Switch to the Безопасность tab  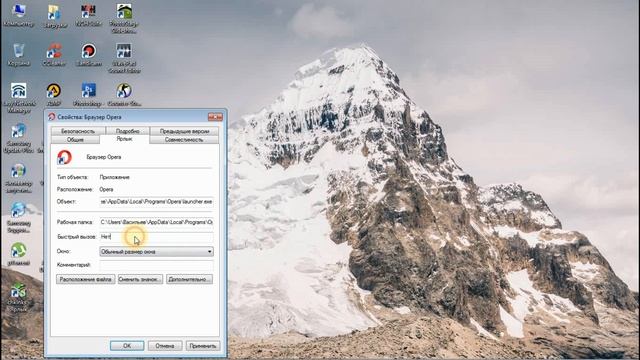(x=78, y=131)
